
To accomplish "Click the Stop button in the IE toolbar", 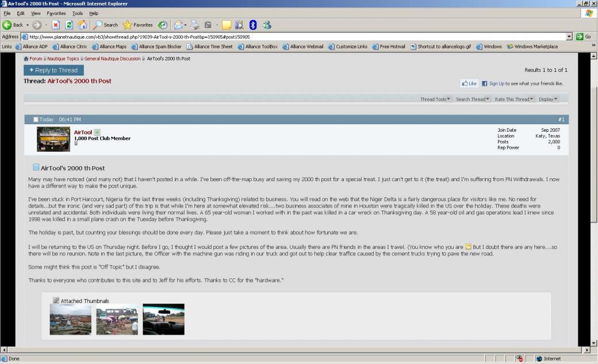I will (56, 25).
